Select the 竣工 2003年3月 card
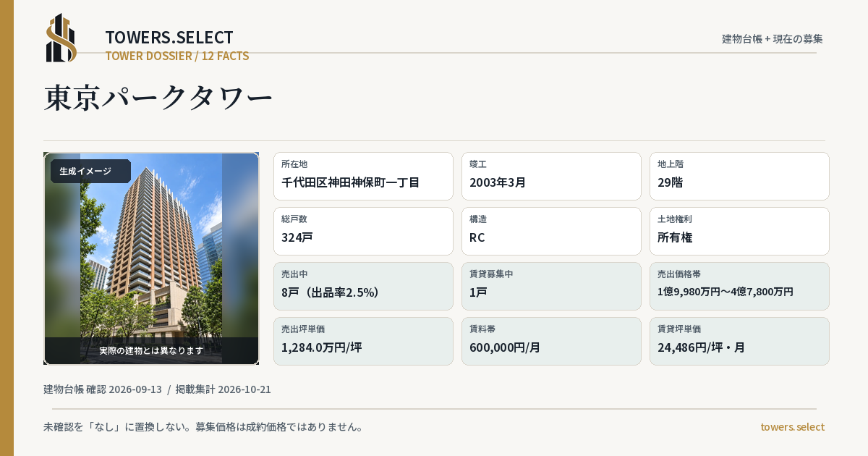Image resolution: width=868 pixels, height=456 pixels. tap(551, 176)
